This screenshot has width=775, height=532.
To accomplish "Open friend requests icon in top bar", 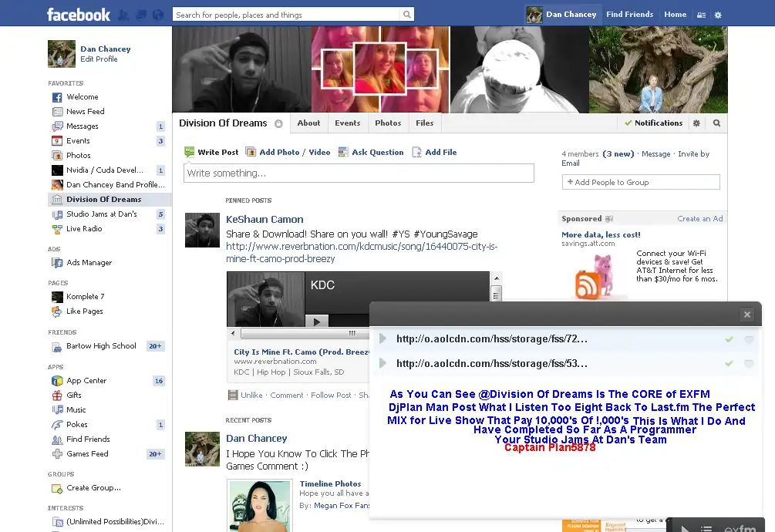I will tap(123, 15).
